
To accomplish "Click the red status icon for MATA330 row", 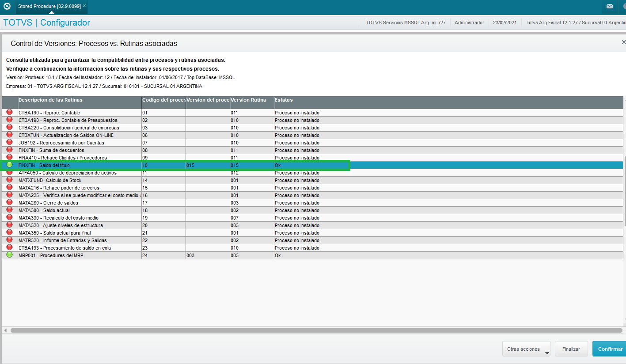I will click(x=9, y=217).
